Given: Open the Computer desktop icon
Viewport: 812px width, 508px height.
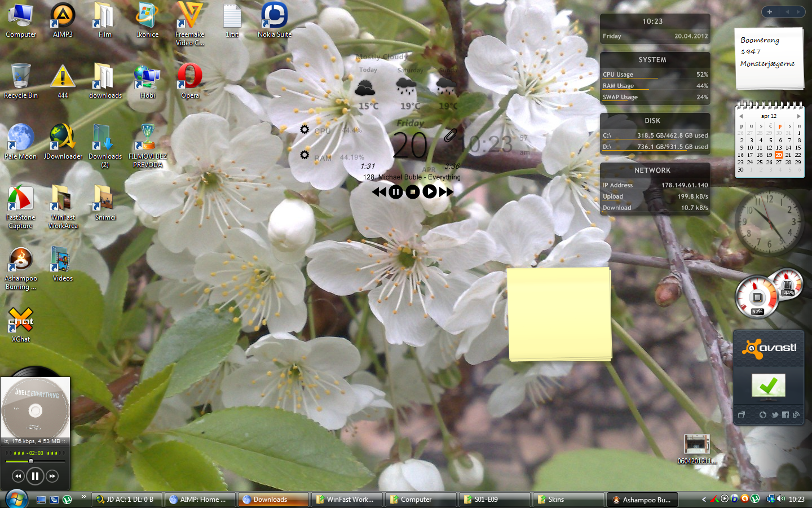Looking at the screenshot, I should [x=21, y=20].
